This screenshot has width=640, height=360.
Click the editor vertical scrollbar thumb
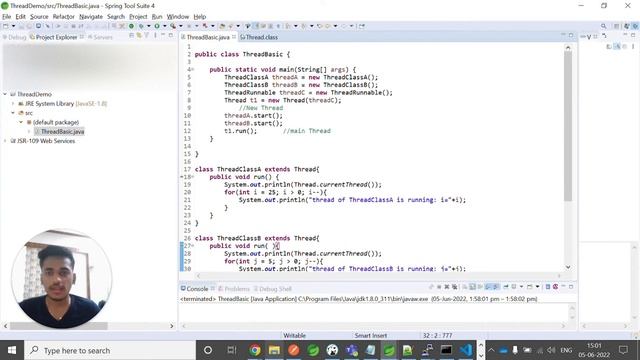[x=568, y=127]
